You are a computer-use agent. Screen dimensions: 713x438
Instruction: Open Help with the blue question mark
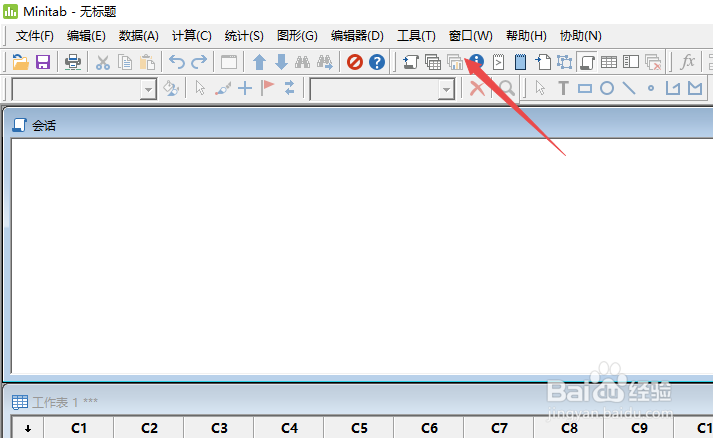[377, 62]
